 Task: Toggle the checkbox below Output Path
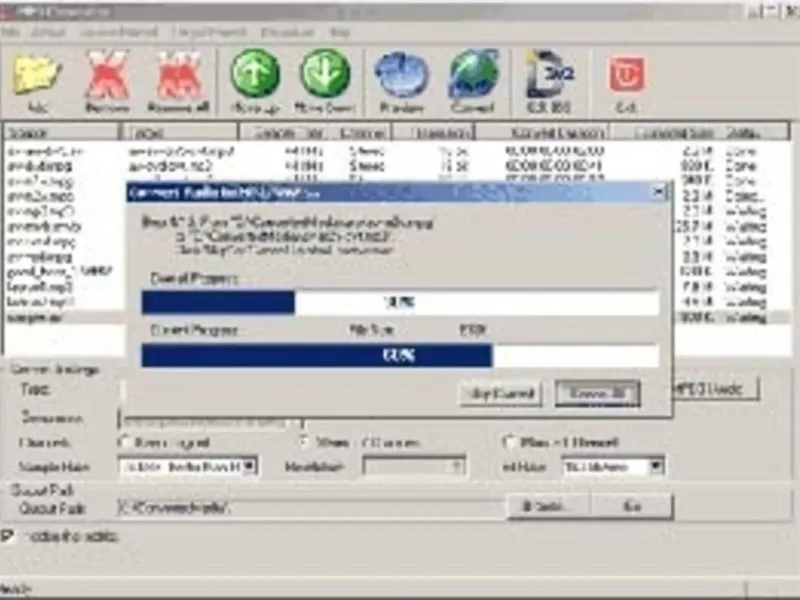click(x=7, y=536)
